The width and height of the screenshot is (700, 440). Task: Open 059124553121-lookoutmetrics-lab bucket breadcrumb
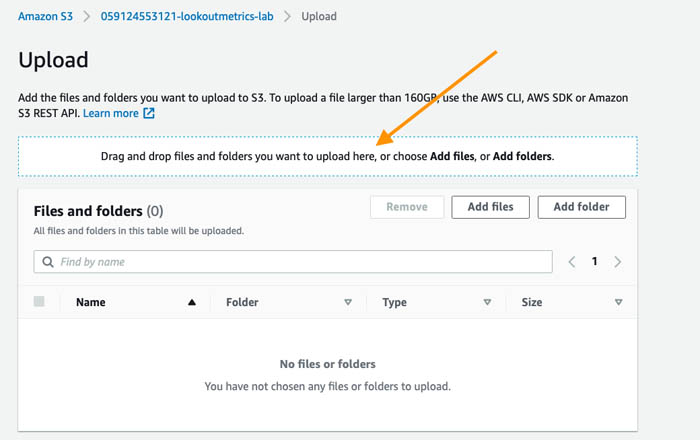pyautogui.click(x=187, y=17)
